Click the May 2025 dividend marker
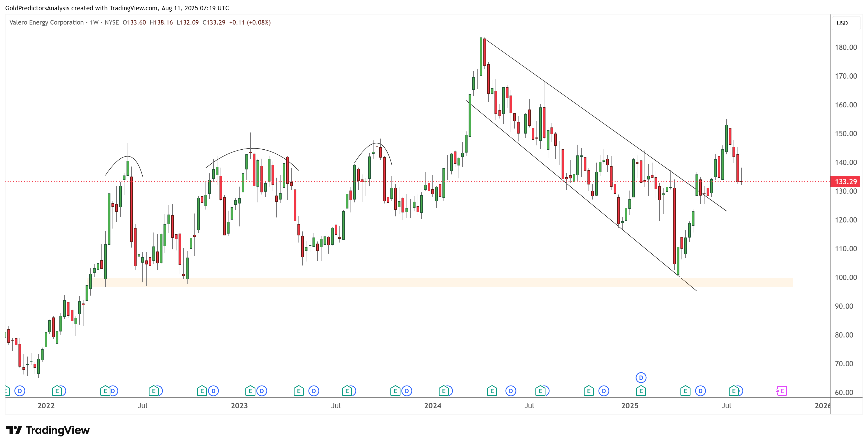This screenshot has width=868, height=446. click(701, 391)
